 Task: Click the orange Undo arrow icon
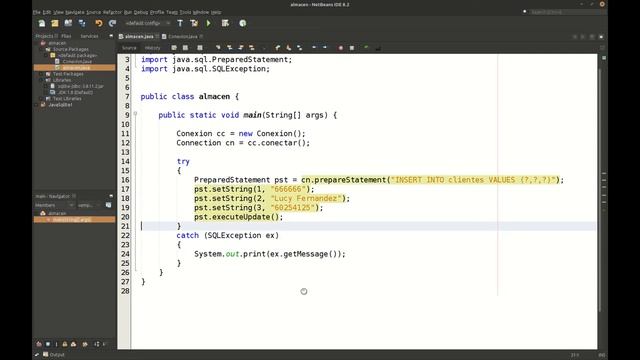[99, 23]
